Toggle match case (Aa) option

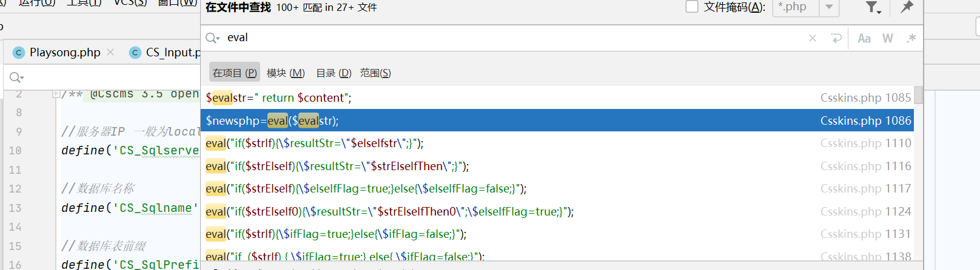(x=864, y=38)
